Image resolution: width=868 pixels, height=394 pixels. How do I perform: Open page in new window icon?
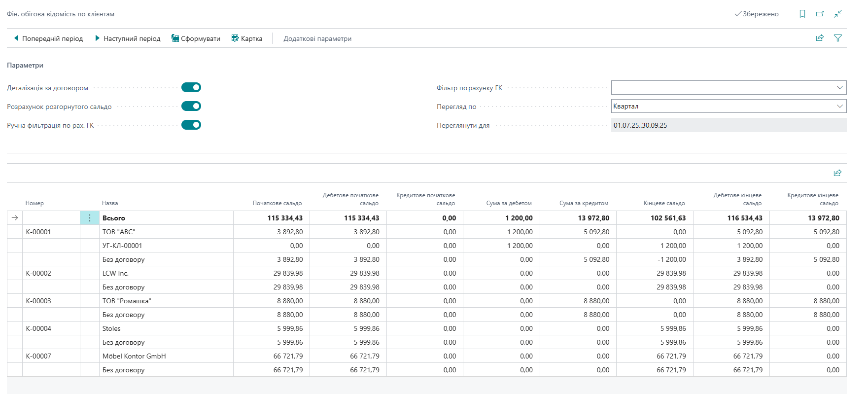[820, 14]
